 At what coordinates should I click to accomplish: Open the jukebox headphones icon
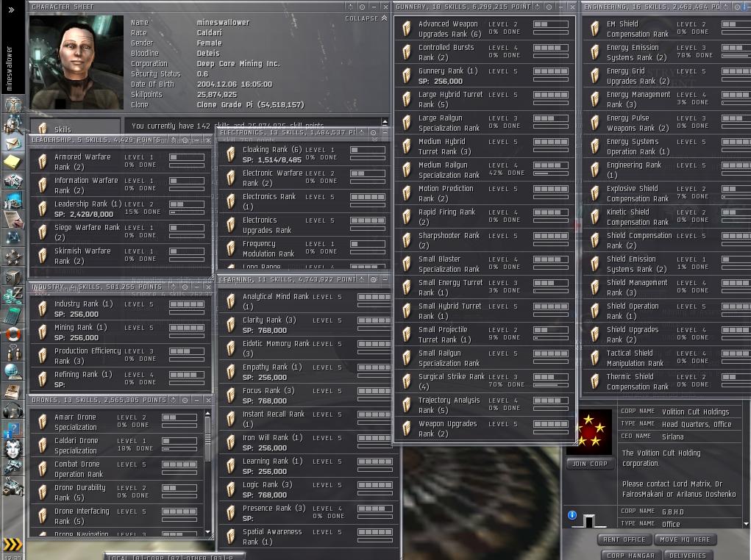coord(13,410)
